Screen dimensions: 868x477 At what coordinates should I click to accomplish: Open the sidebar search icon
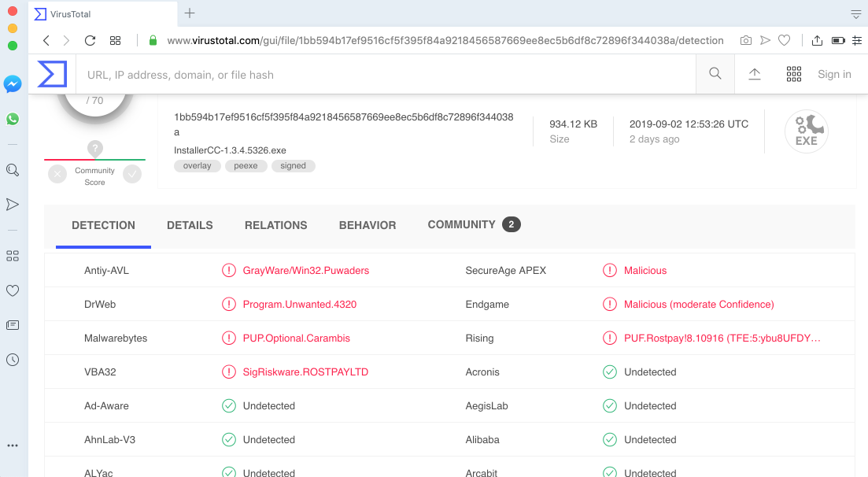point(13,170)
